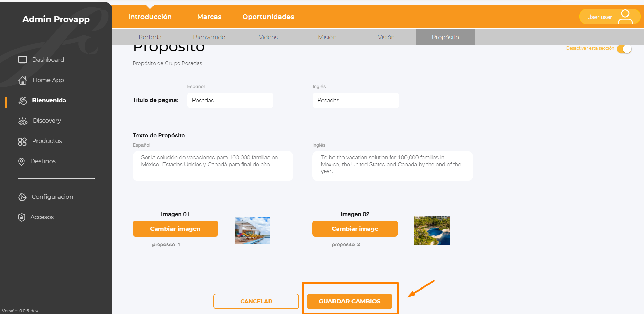Click the Destinos location pin icon

21,161
